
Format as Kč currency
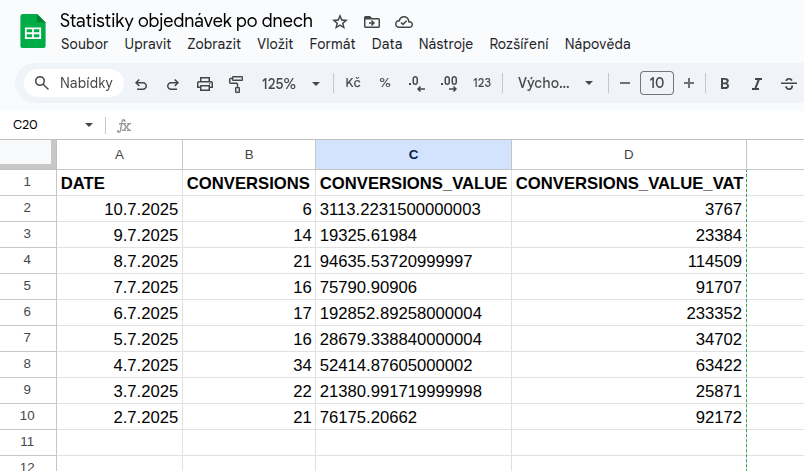click(353, 84)
